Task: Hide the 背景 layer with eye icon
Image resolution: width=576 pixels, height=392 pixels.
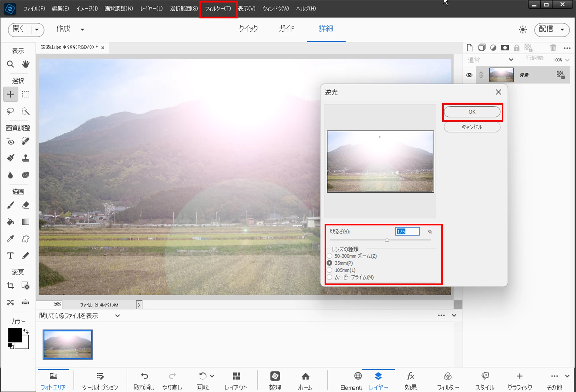Action: pyautogui.click(x=469, y=75)
